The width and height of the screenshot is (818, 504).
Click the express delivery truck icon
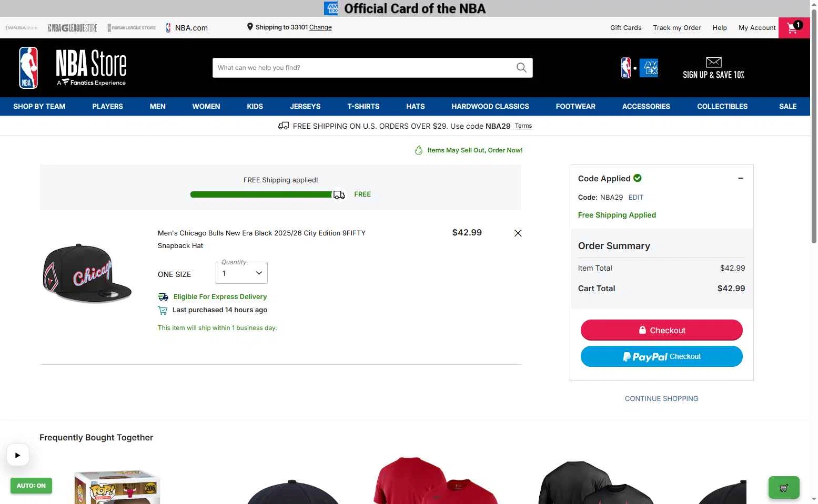click(x=163, y=297)
